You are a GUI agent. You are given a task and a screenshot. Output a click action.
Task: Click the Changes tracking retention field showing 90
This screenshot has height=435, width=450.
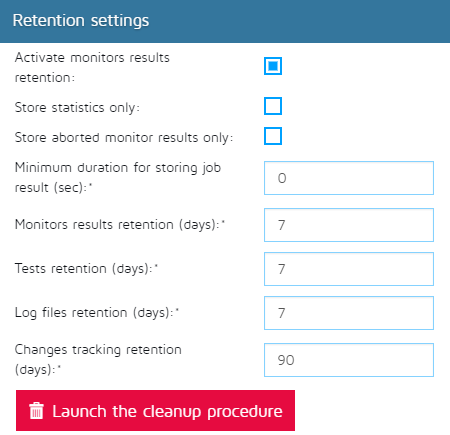(x=349, y=360)
